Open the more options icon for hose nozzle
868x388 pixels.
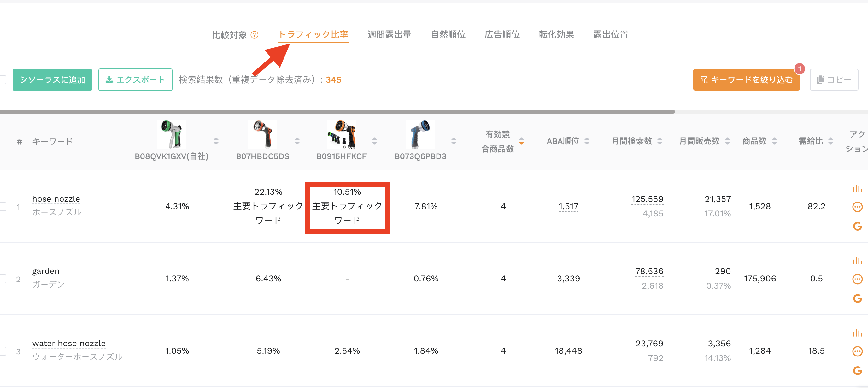pos(857,207)
